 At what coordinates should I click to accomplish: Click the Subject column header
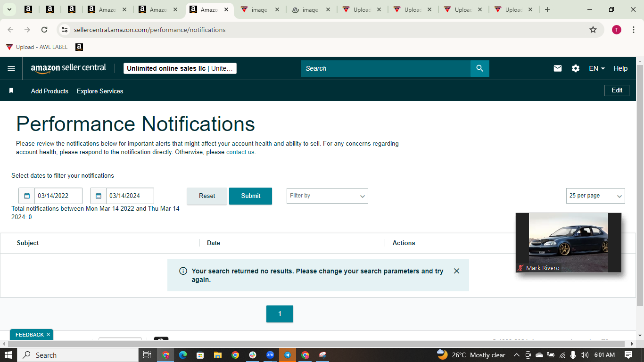[x=28, y=243]
